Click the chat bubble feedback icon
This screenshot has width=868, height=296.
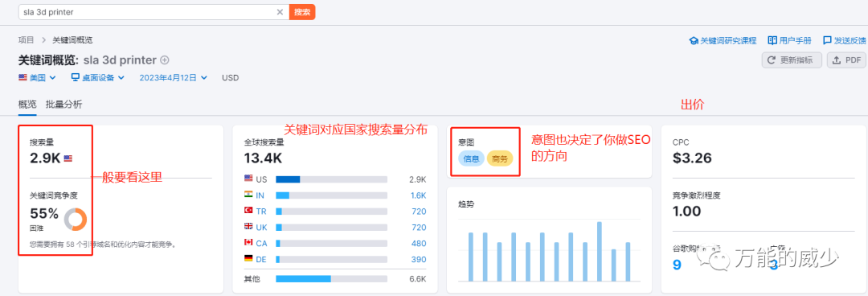pyautogui.click(x=827, y=40)
